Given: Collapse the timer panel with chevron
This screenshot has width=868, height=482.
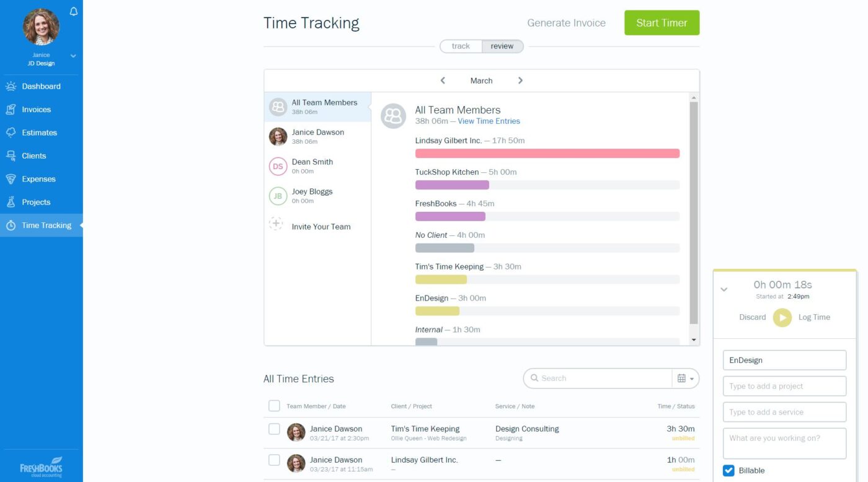Looking at the screenshot, I should pos(724,289).
